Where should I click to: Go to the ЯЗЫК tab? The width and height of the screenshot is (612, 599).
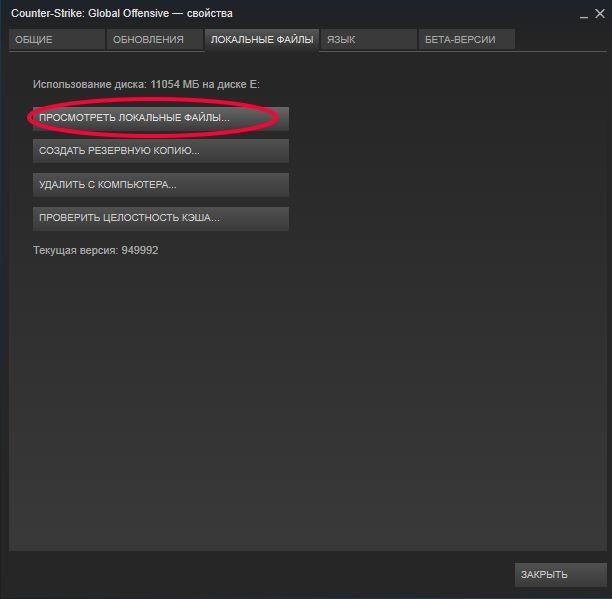point(368,40)
